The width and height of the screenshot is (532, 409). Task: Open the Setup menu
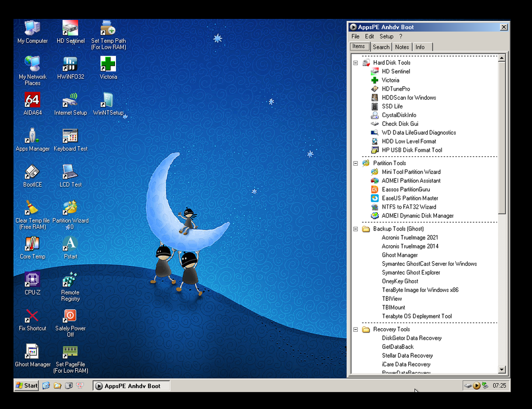[386, 36]
